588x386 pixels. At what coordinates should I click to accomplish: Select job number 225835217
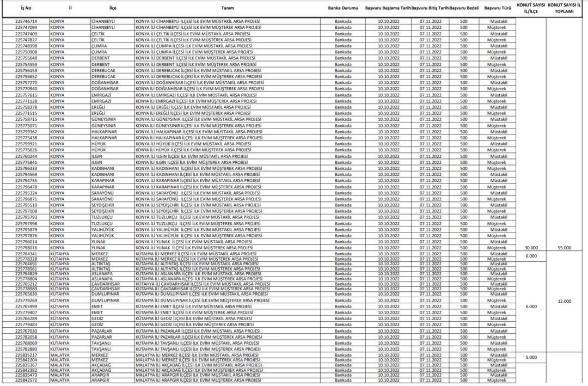26,356
